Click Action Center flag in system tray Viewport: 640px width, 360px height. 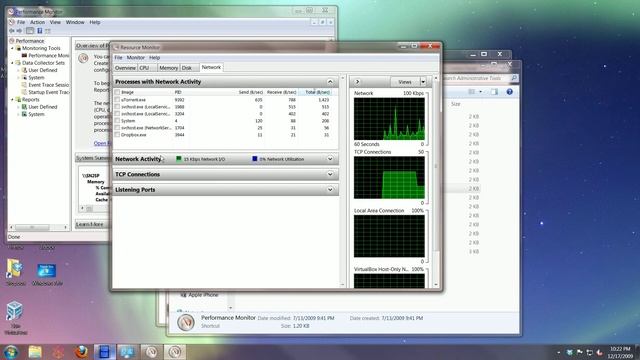580,352
